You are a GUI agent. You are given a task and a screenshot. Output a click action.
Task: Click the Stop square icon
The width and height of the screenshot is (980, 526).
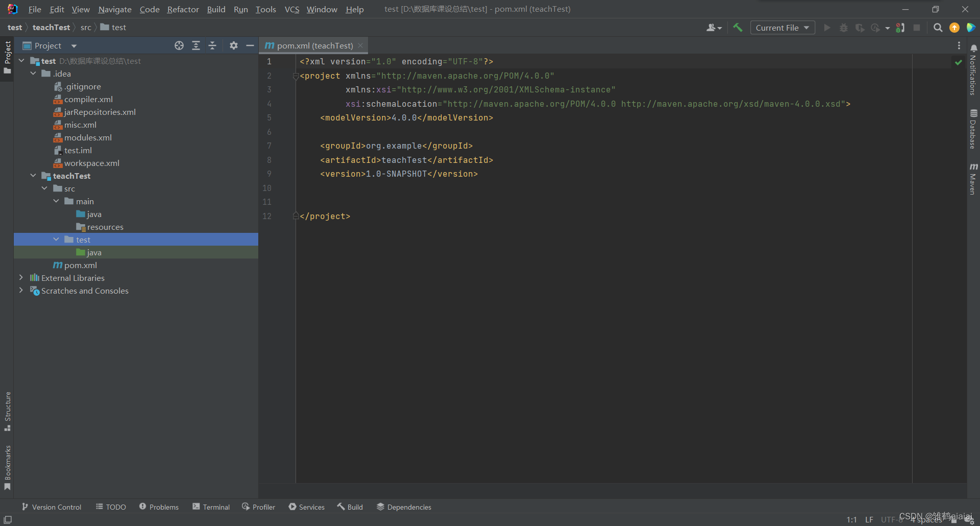[x=917, y=28]
